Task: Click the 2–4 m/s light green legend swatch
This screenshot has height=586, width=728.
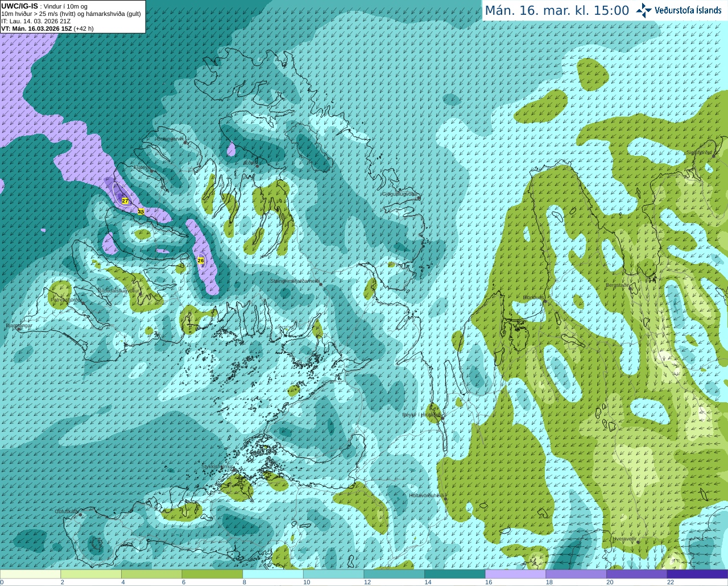Action: pos(91,574)
